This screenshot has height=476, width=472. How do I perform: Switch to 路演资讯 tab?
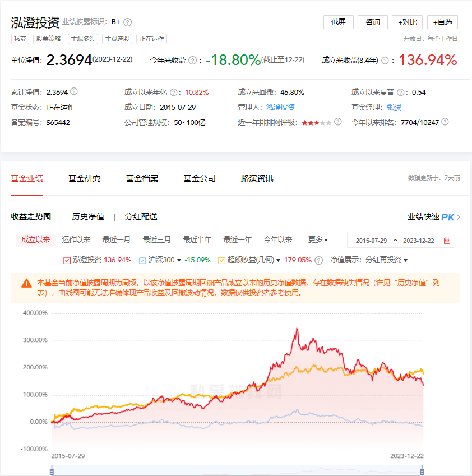[x=257, y=178]
